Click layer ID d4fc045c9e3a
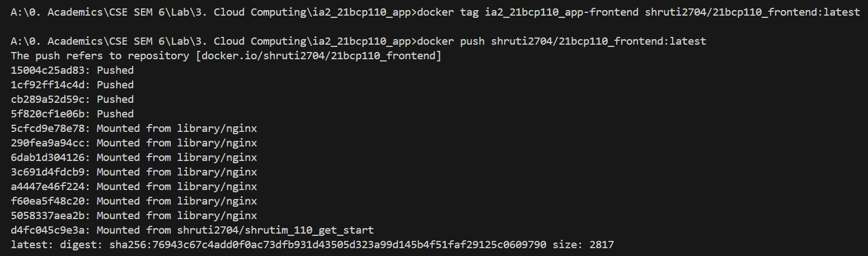This screenshot has width=868, height=256. pos(50,230)
